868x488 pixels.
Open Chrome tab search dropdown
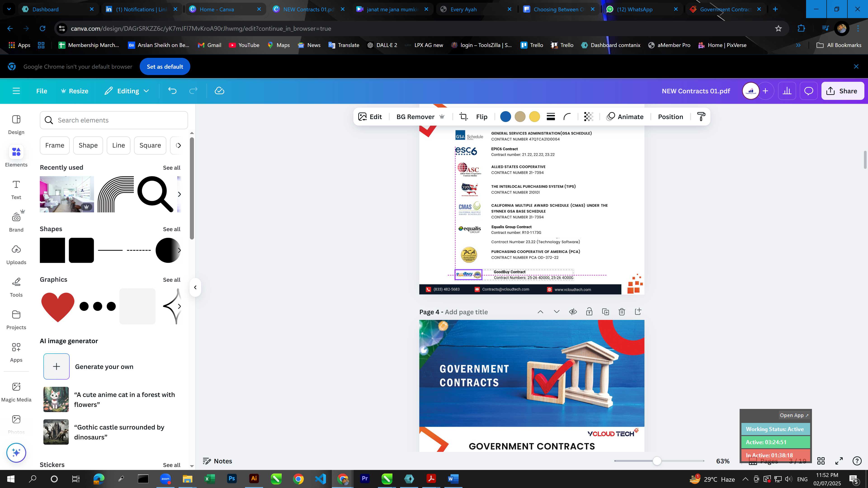coord(9,9)
